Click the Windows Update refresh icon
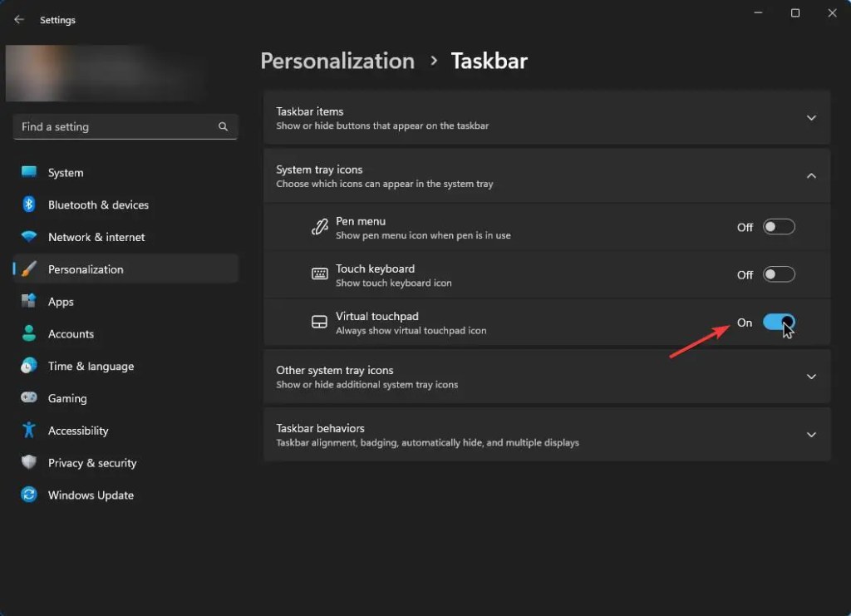The image size is (851, 616). 29,495
